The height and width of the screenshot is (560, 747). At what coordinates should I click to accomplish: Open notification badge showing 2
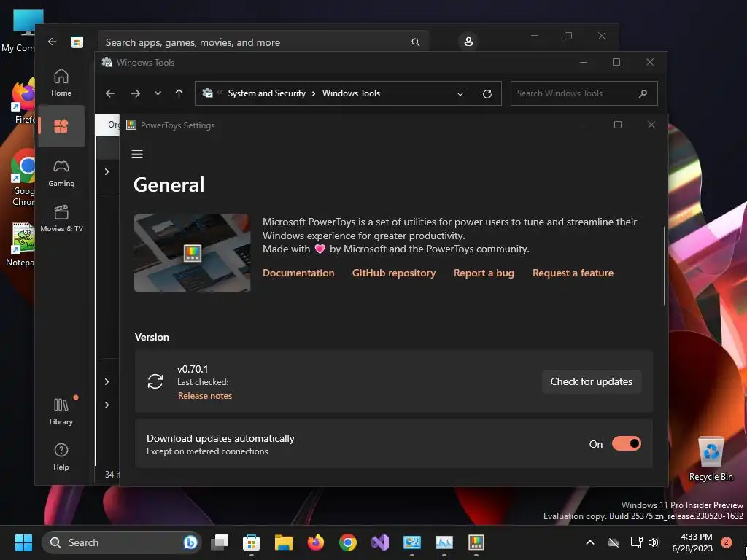point(726,542)
